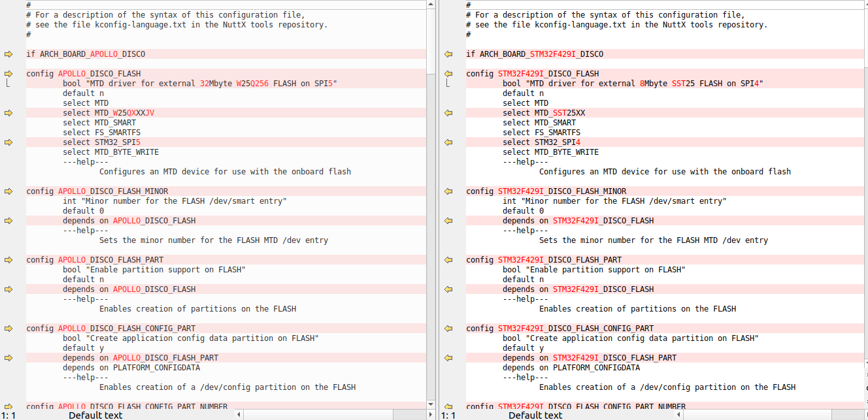Click 'Sets the minor number' line in right pane
The width and height of the screenshot is (868, 420).
(654, 240)
